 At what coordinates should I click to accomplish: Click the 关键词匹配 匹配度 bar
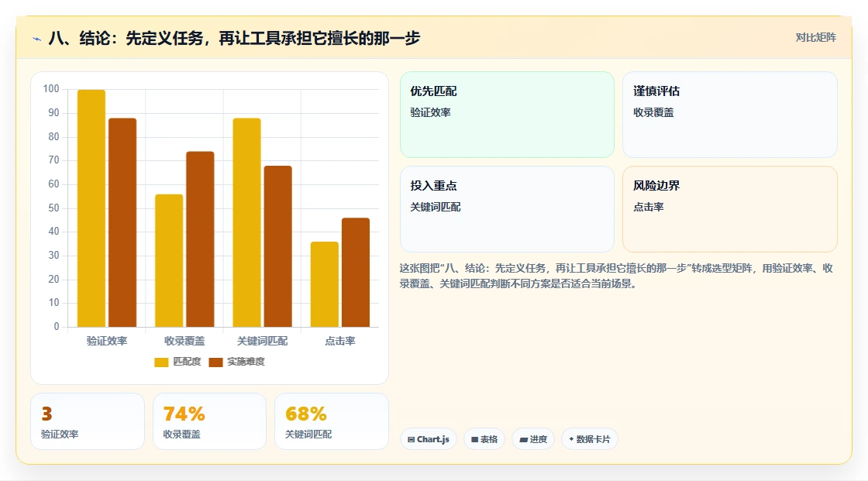[247, 222]
